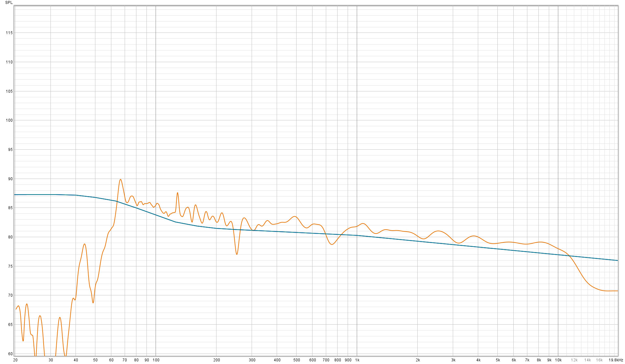The image size is (625, 364).
Task: Click the 100 dB axis tick label
Action: [x=9, y=120]
